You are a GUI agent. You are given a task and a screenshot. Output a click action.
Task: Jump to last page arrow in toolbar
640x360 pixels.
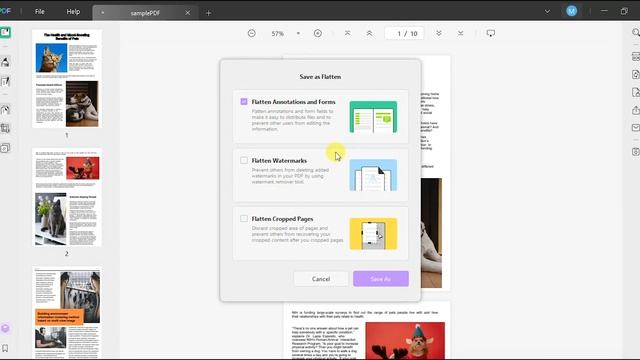tap(460, 33)
